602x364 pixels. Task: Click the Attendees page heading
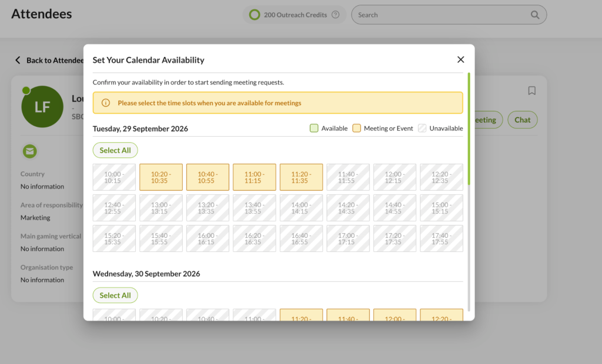tap(42, 14)
